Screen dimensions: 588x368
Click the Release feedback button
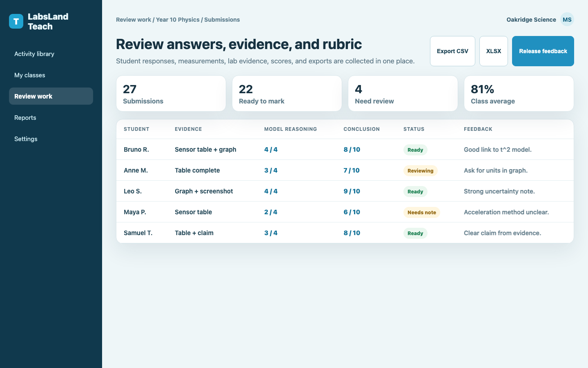pos(543,51)
